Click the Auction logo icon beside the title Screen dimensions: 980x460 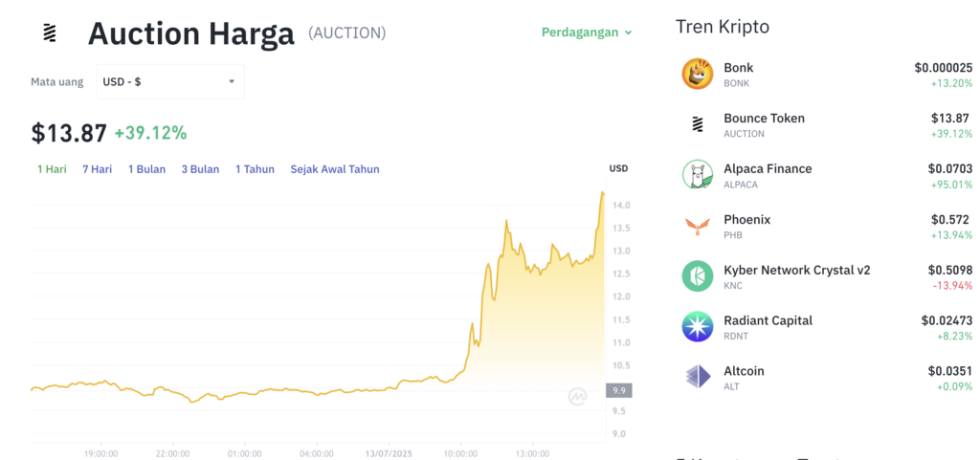pyautogui.click(x=50, y=33)
